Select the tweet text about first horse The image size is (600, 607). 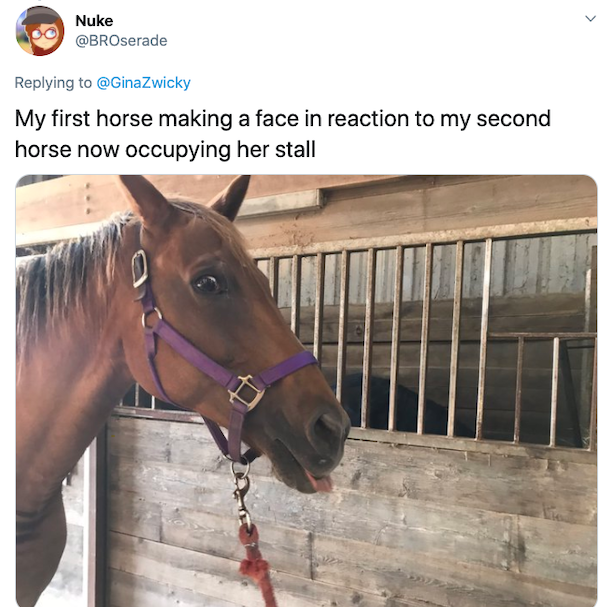[x=283, y=134]
